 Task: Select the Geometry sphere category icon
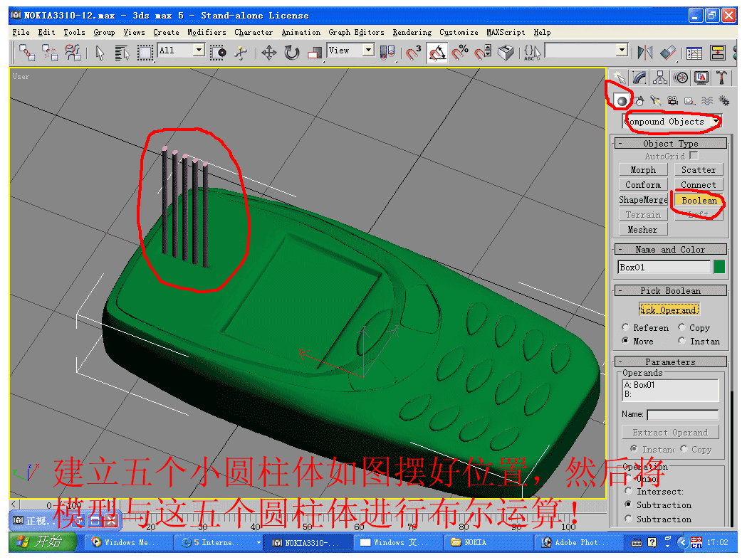[621, 101]
